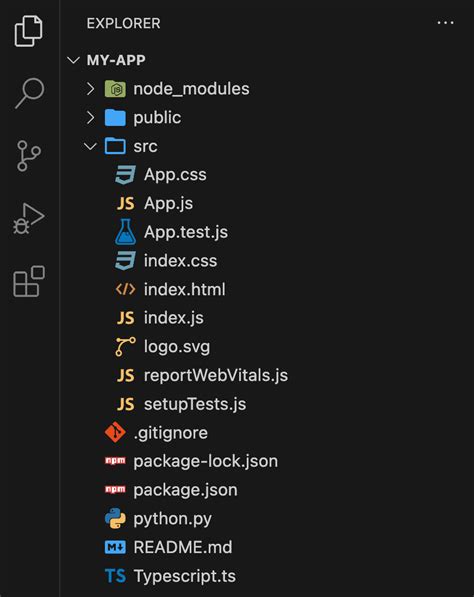The image size is (474, 597).
Task: Click the JS icon beside reportWebVitals.js
Action: click(x=125, y=375)
